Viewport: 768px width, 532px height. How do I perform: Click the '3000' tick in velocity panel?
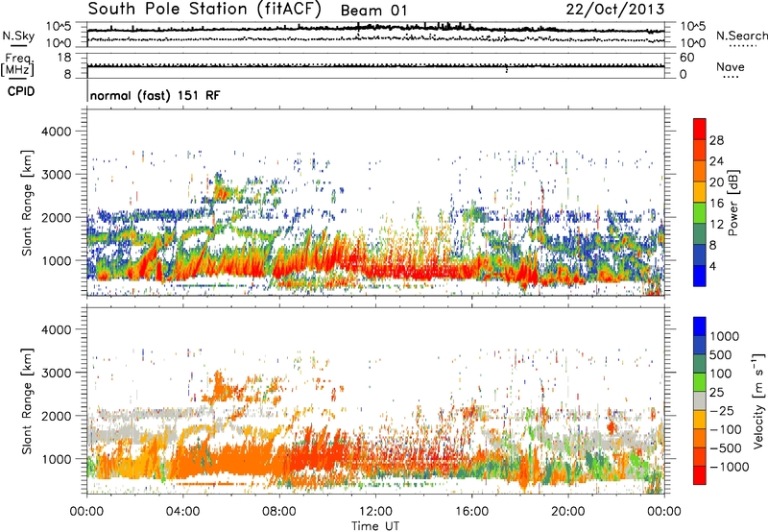coord(56,373)
